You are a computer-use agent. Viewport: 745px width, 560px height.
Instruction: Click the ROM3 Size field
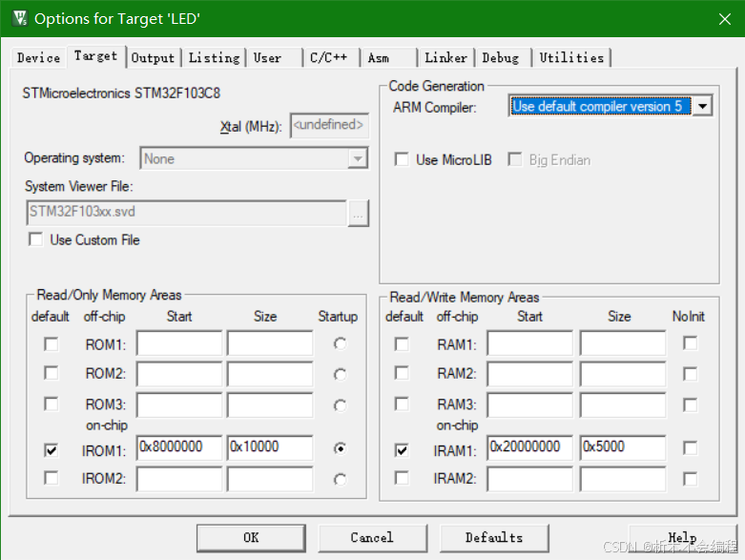click(x=270, y=405)
